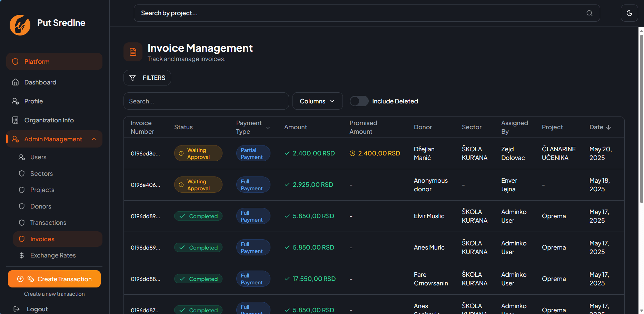Image resolution: width=644 pixels, height=314 pixels.
Task: Click the plus icon in Create Transaction
Action: coord(20,279)
